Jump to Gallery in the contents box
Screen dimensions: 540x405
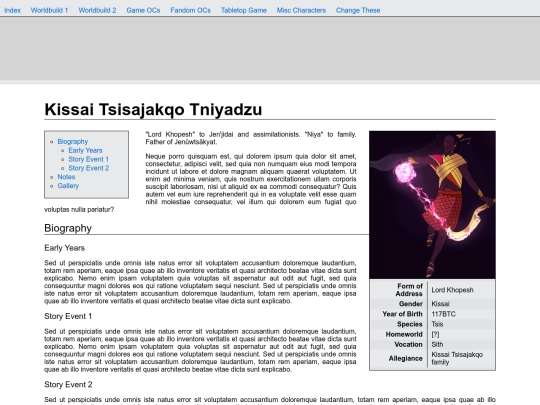tap(68, 186)
